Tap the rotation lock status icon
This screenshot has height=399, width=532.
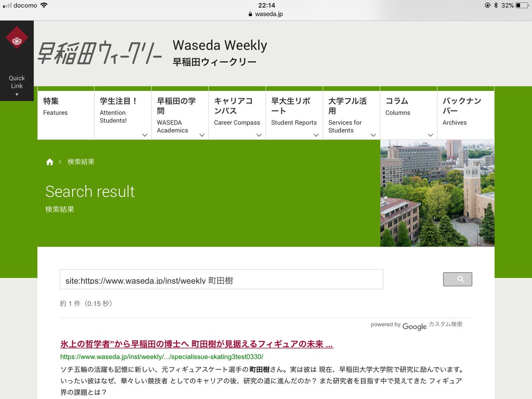click(x=488, y=5)
